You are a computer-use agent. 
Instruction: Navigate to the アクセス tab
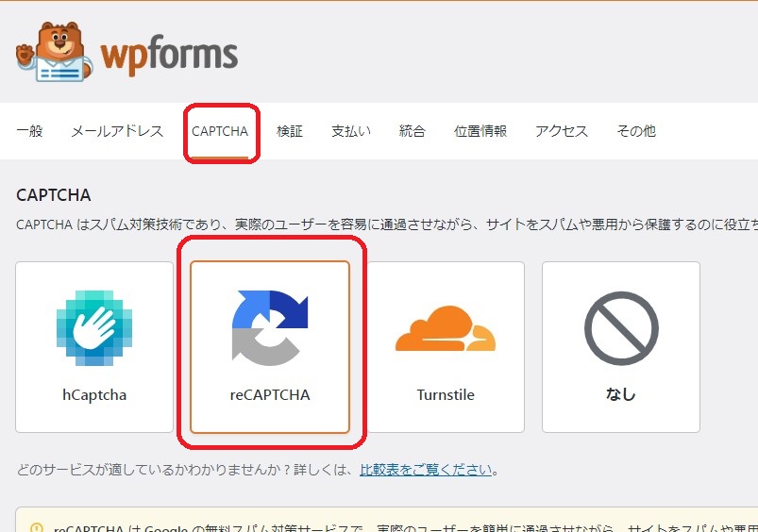click(x=562, y=131)
